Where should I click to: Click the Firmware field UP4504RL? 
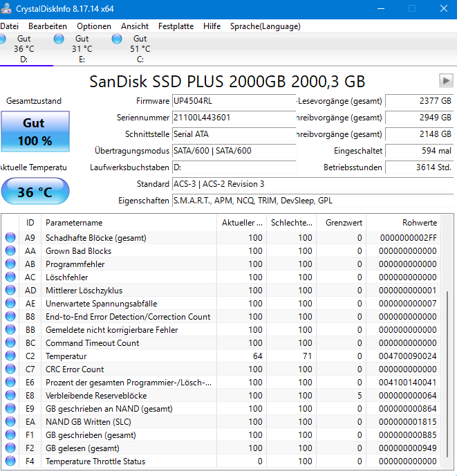[x=234, y=101]
